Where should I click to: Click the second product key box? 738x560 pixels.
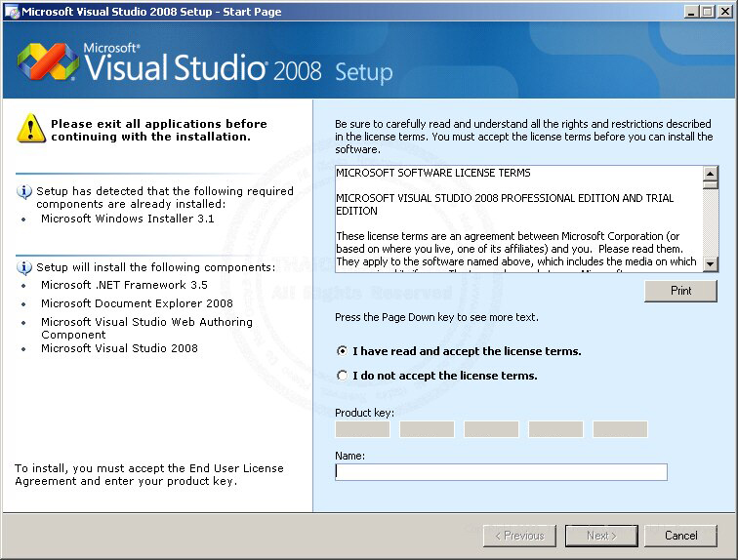(427, 429)
